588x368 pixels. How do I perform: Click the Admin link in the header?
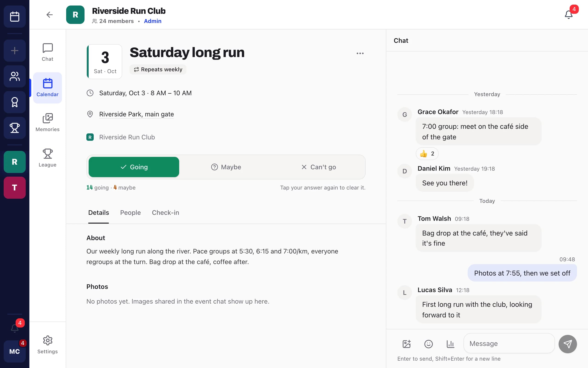[153, 21]
